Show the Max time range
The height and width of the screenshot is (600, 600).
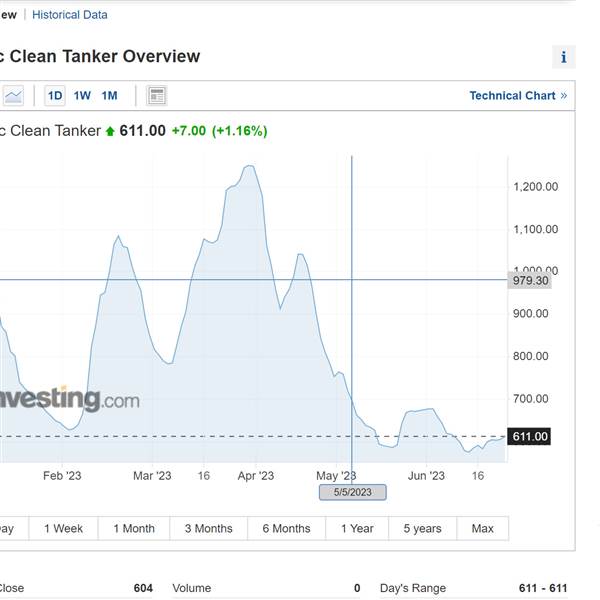click(483, 528)
